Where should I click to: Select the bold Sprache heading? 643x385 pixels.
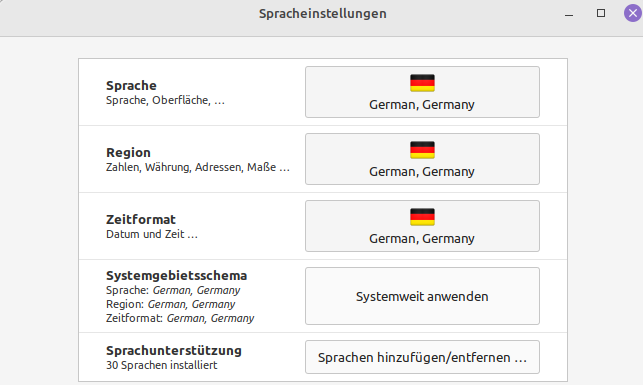131,85
